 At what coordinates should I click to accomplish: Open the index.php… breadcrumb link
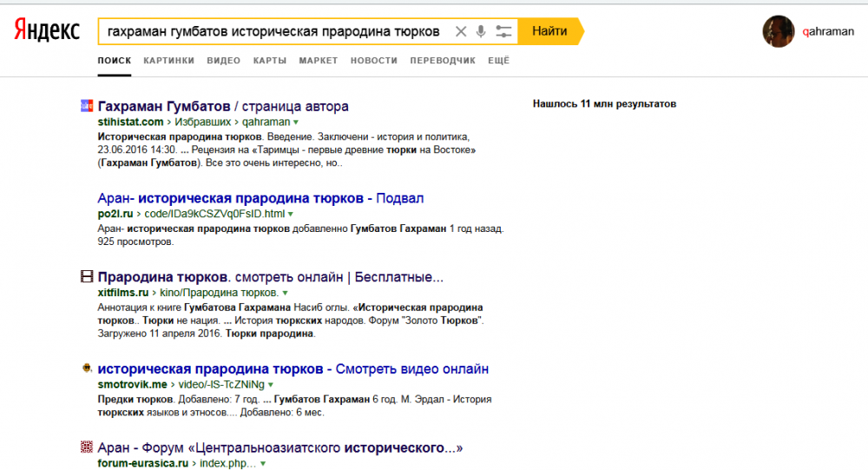228,463
